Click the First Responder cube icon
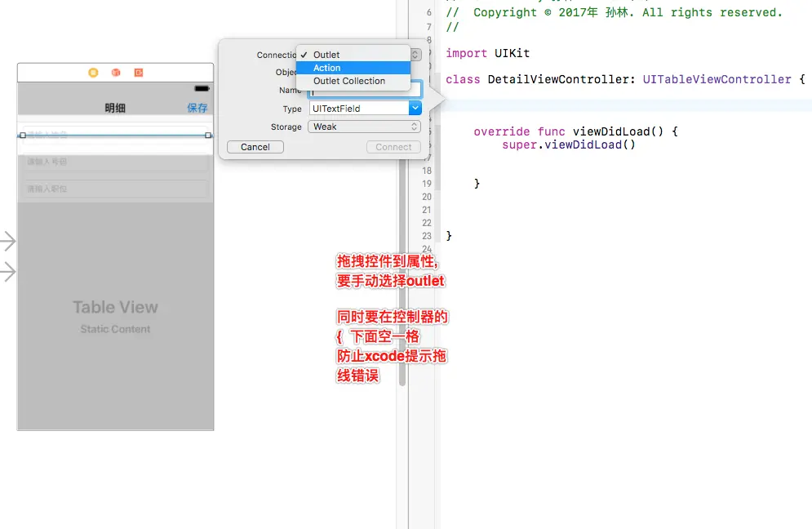 [x=116, y=73]
